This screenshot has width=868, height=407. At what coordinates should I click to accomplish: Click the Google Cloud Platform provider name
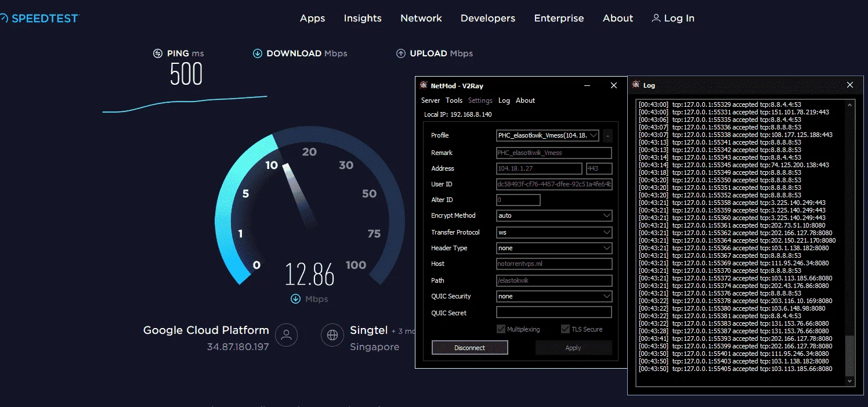point(206,330)
